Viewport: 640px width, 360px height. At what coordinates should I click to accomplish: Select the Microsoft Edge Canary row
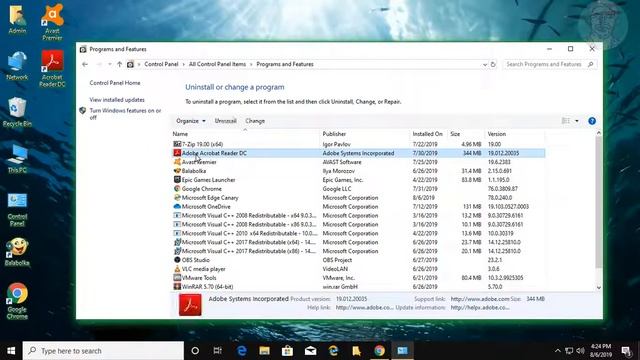(358, 198)
